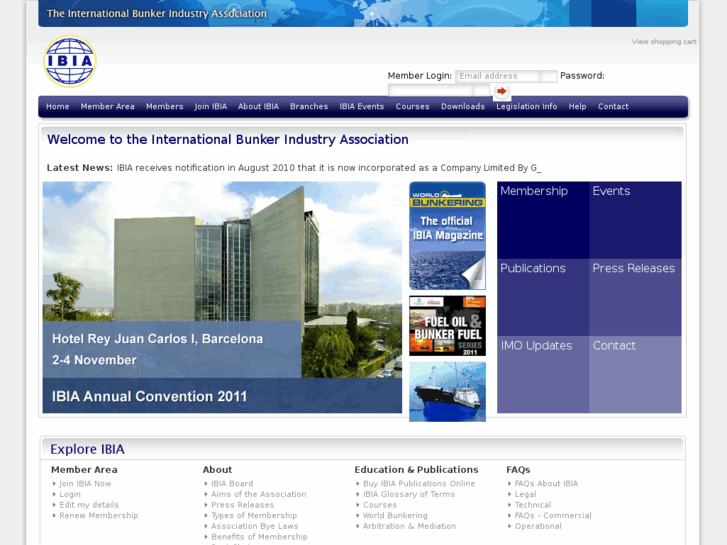Click the Latest News ticker headline

pos(329,168)
